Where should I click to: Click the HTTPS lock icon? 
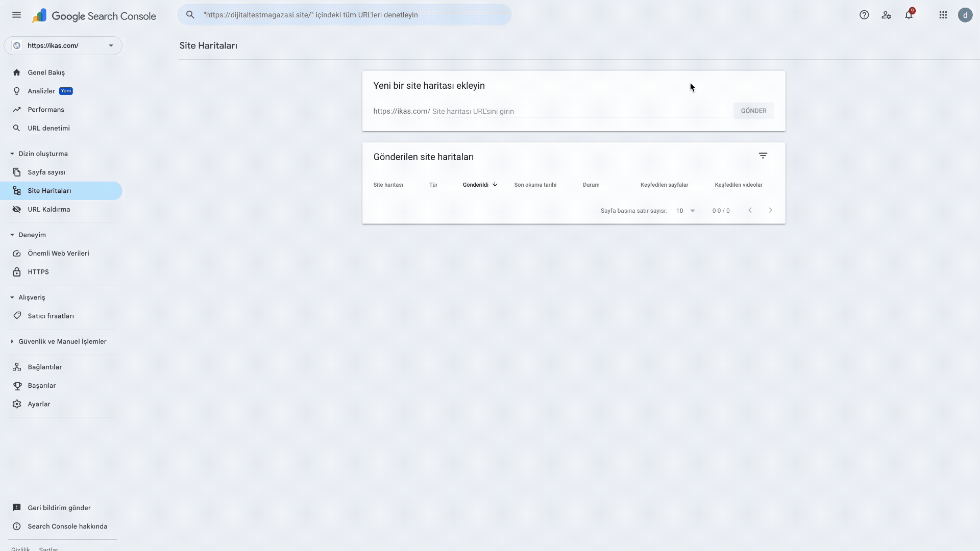click(x=17, y=272)
